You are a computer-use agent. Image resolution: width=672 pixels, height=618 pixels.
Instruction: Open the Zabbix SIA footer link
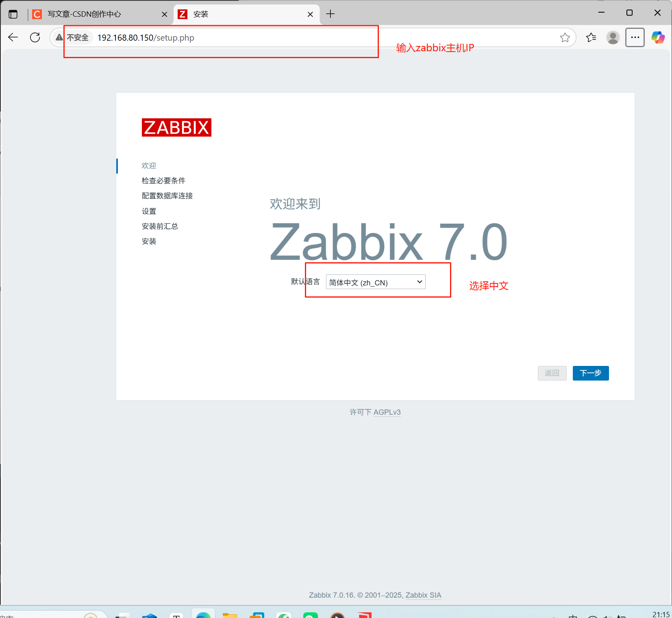[423, 595]
